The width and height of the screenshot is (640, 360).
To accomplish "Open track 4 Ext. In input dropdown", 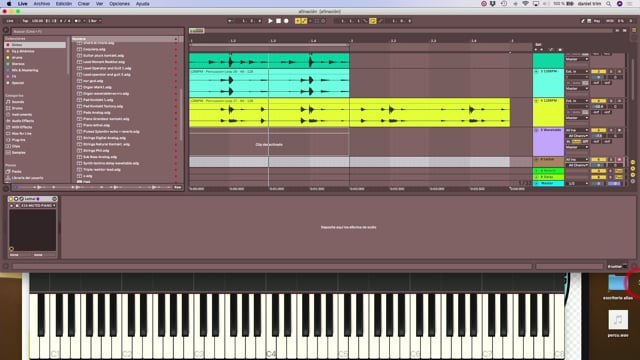I will point(577,101).
